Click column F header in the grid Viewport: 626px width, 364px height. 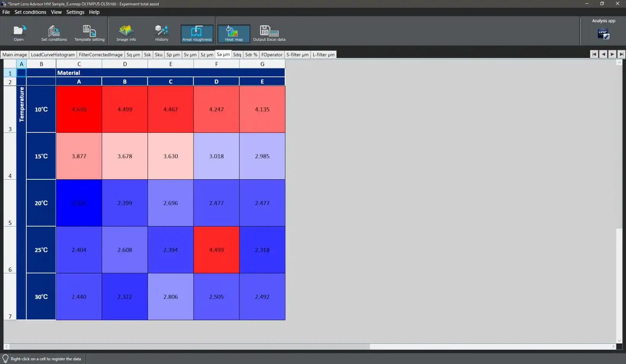216,64
